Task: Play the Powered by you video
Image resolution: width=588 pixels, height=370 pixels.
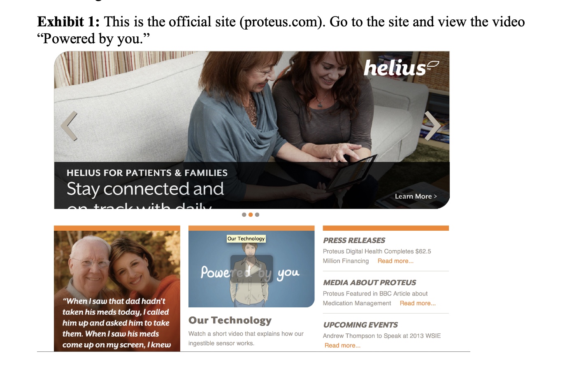Action: 251,269
